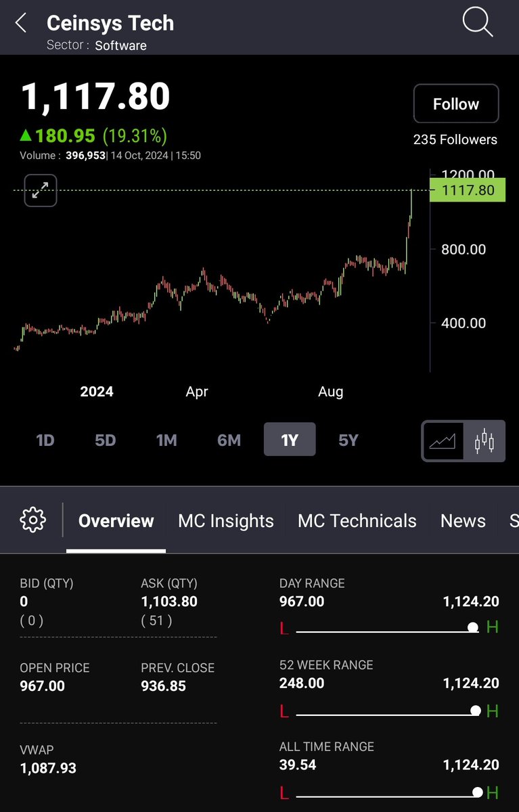Go back using the arrow icon
The image size is (519, 812).
click(x=21, y=24)
